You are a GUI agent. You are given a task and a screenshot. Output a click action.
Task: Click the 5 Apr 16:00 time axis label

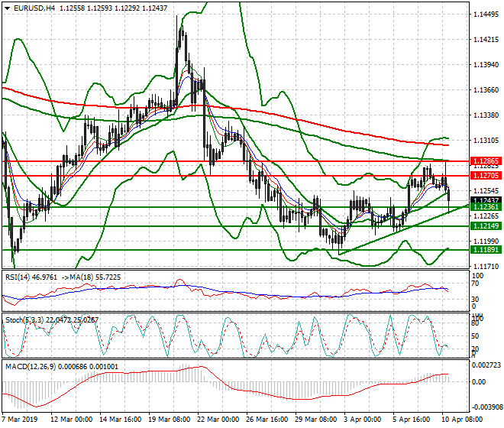coord(411,420)
